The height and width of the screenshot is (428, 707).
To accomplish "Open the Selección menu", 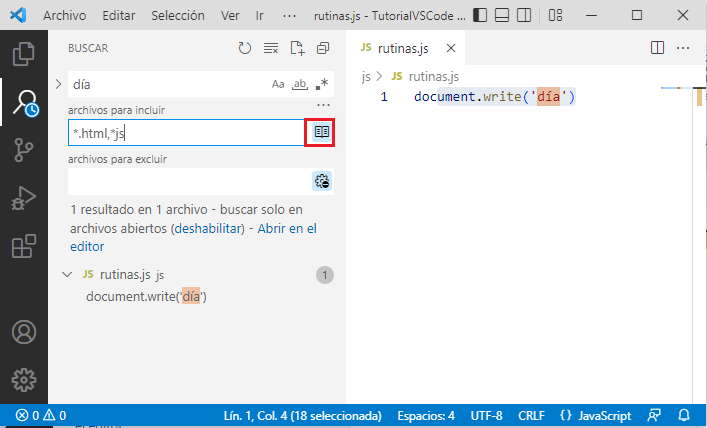I will [178, 15].
